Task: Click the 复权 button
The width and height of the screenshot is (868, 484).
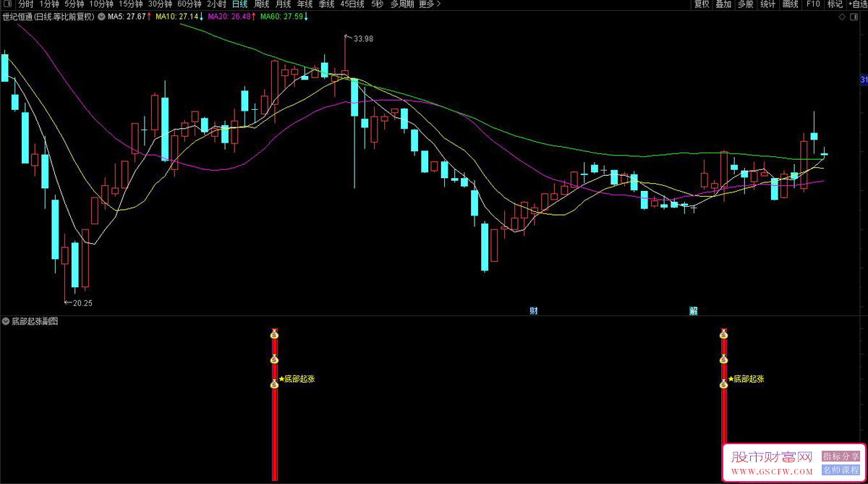Action: click(702, 4)
